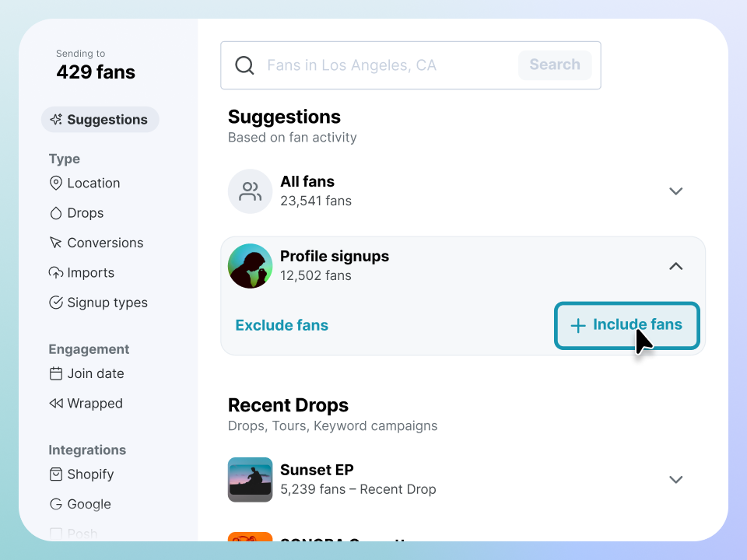Expand the Sunset EP drop chevron
747x560 pixels.
pyautogui.click(x=675, y=480)
